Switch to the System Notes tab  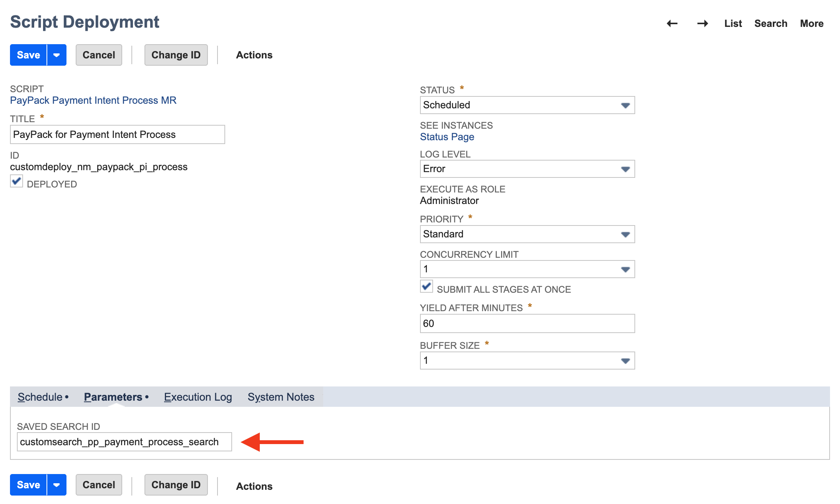point(281,397)
